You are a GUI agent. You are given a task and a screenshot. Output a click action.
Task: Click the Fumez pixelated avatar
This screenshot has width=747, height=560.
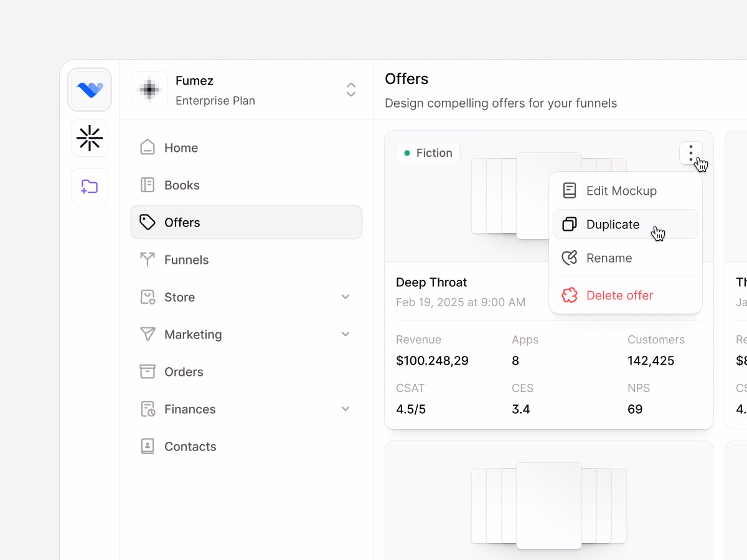pyautogui.click(x=149, y=90)
